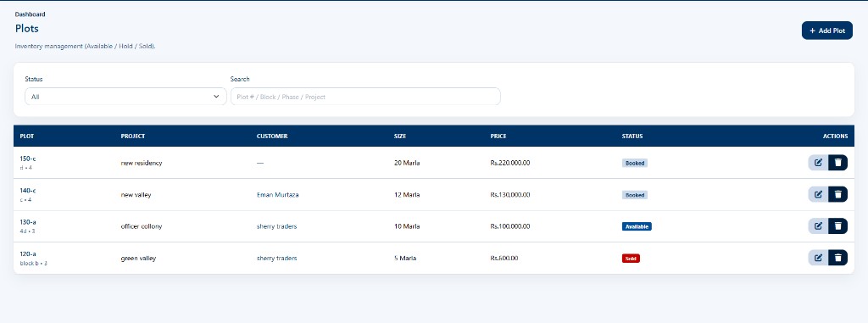Click the PRICE column header

click(498, 136)
